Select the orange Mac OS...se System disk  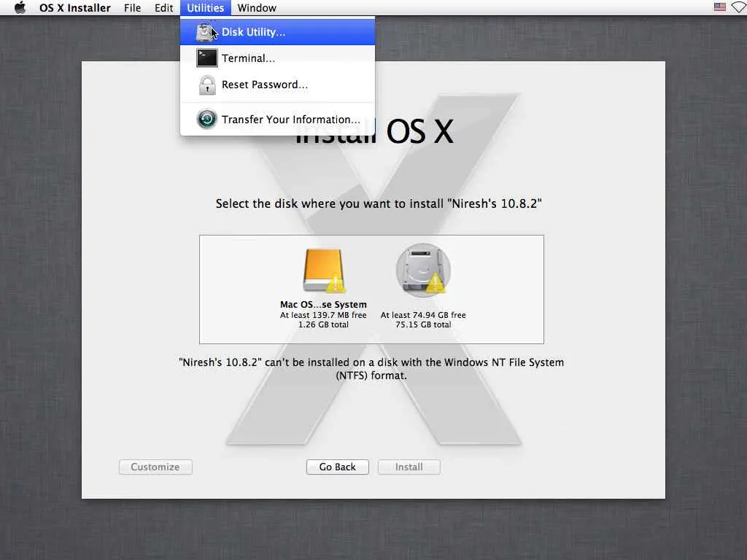[323, 270]
